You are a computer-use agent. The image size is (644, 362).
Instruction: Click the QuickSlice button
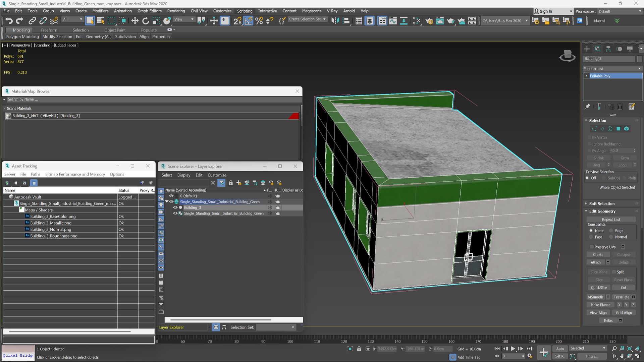[x=599, y=288]
